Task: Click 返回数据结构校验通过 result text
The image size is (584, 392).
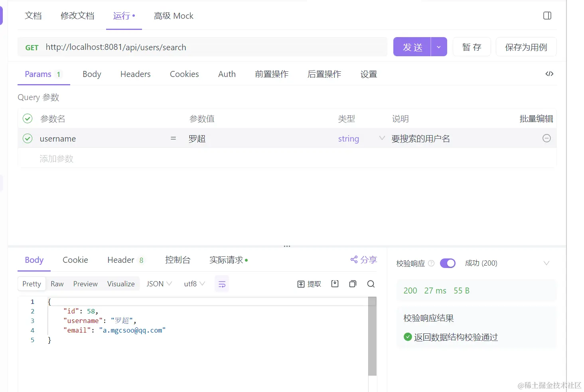Action: point(456,337)
